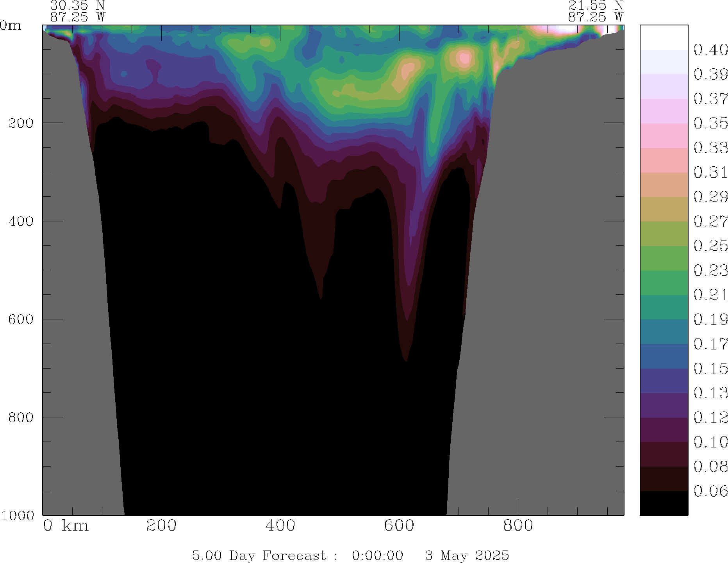
Task: Click the 0.17 color bar label
Action: [x=710, y=344]
